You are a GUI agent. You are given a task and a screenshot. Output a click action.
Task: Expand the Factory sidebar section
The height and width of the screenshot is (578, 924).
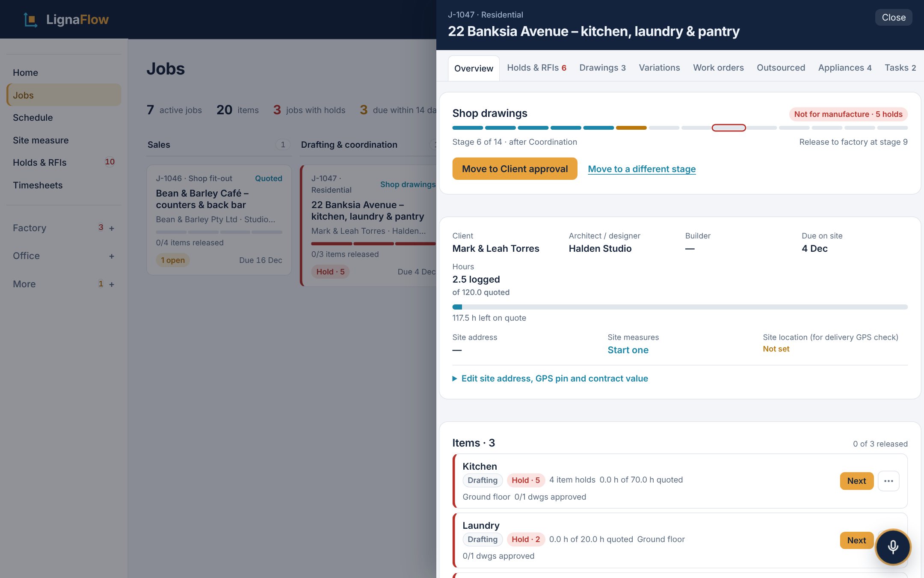[112, 229]
